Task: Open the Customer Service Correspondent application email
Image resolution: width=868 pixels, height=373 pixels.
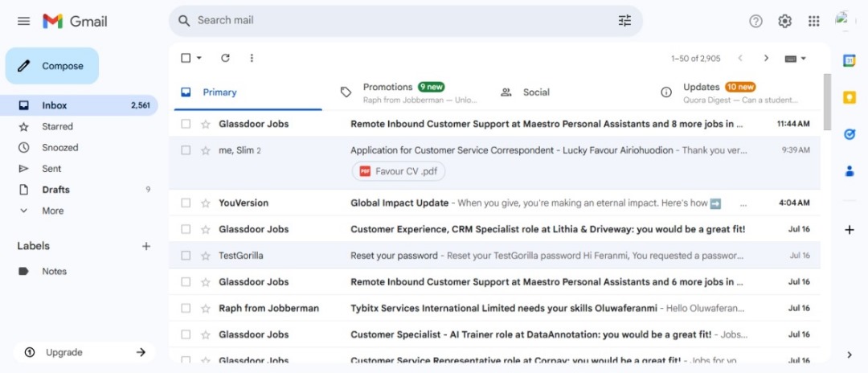Action: [495, 163]
